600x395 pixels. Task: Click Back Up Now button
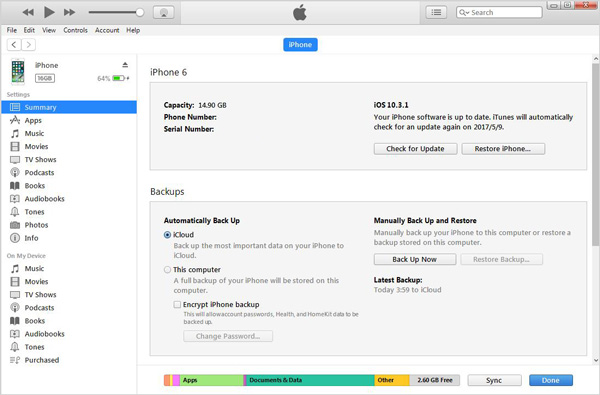(x=415, y=260)
